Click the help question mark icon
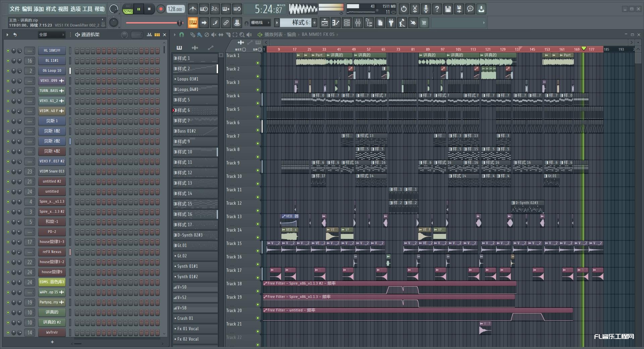The height and width of the screenshot is (349, 644). 437,9
